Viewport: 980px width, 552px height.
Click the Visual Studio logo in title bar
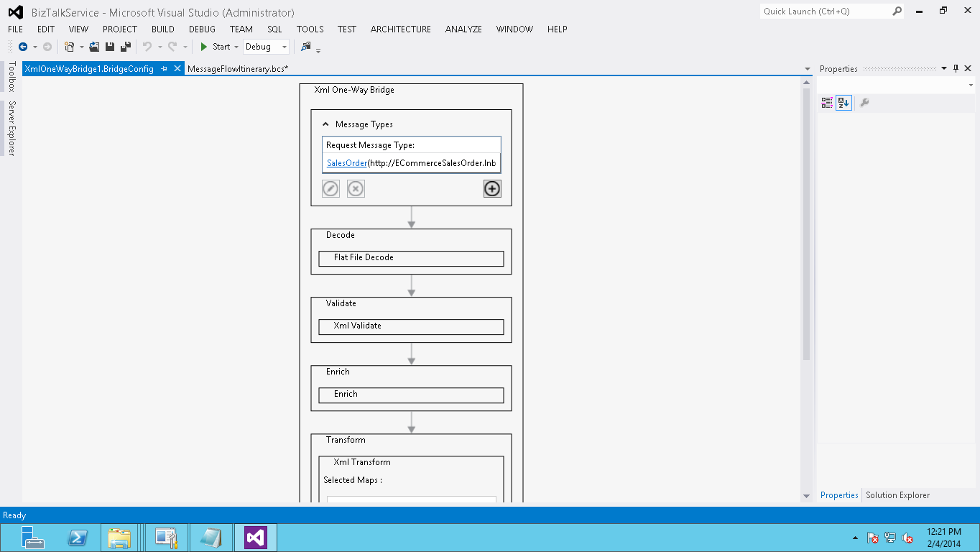15,12
